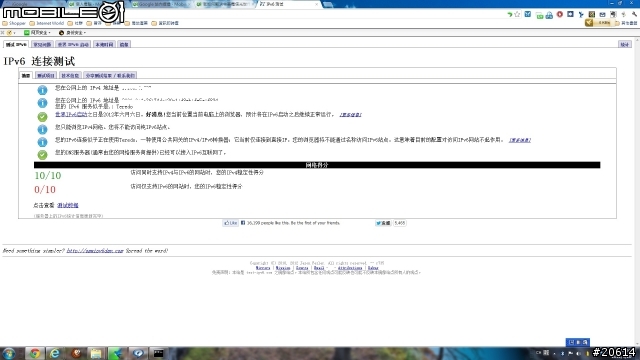Open Internet Explorer from the taskbar

pos(55,353)
